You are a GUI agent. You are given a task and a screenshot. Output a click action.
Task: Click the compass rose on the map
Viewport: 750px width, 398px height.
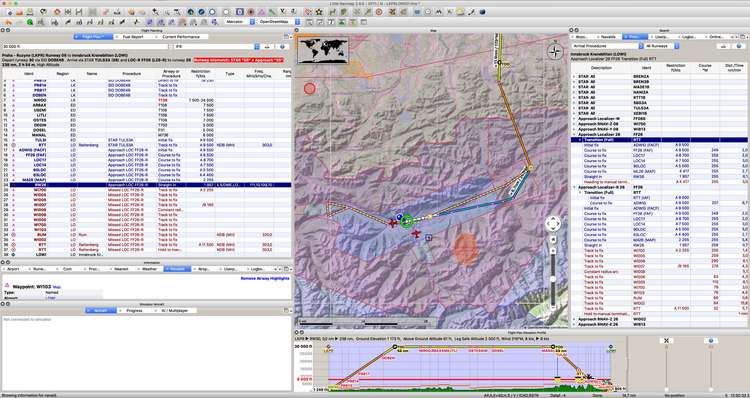(555, 51)
